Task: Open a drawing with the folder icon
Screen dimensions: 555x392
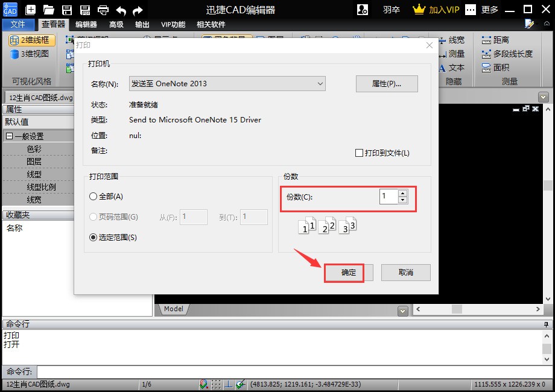Action: click(x=48, y=10)
